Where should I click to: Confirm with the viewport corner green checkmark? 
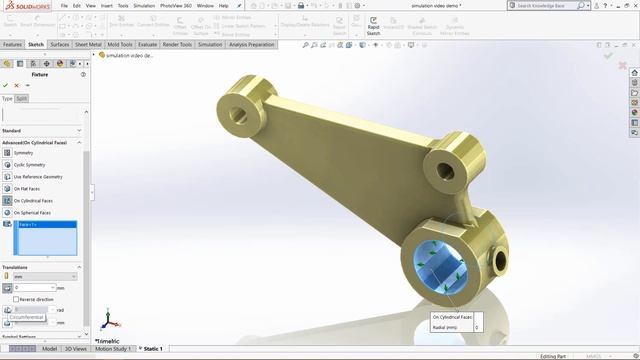[608, 56]
